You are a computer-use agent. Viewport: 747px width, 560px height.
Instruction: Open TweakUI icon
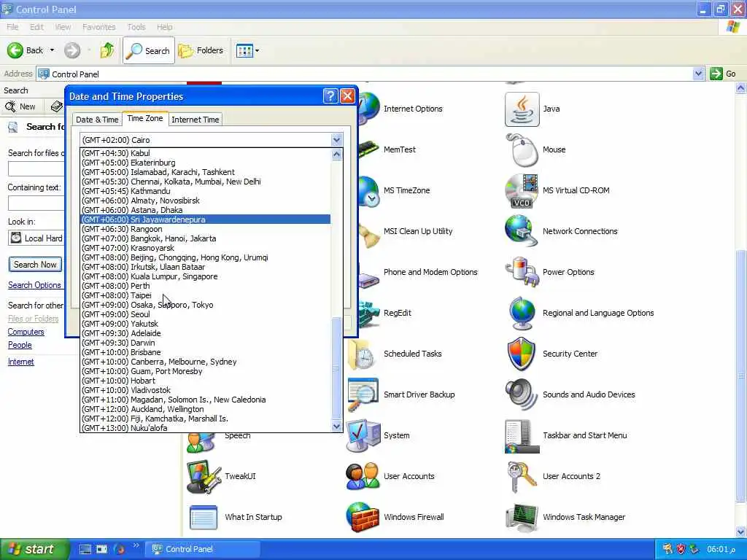point(204,477)
